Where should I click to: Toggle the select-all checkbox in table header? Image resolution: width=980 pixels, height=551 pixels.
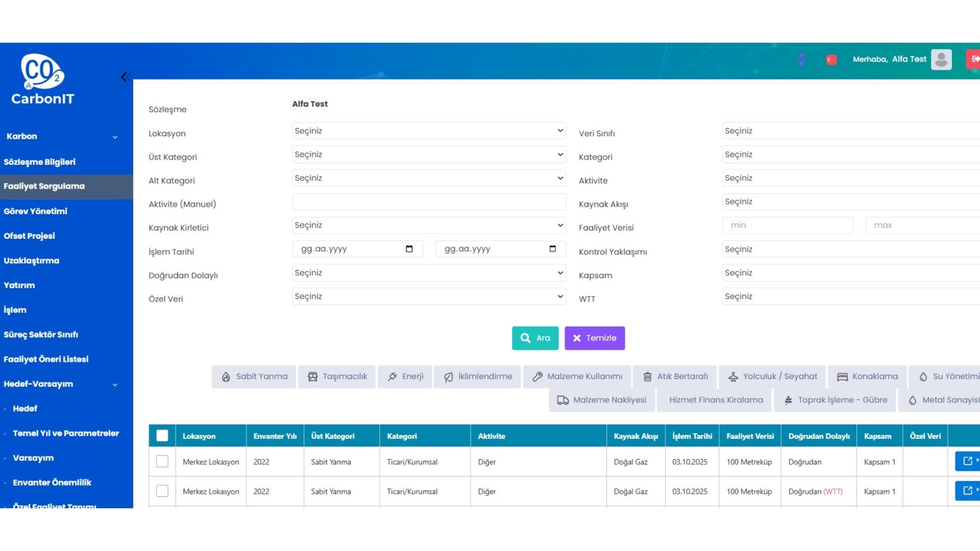(162, 436)
